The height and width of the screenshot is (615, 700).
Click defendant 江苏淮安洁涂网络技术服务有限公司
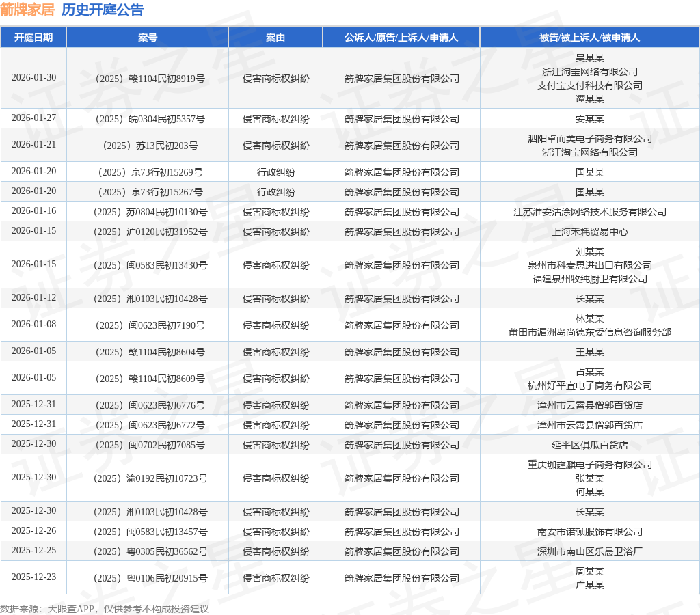click(x=590, y=212)
